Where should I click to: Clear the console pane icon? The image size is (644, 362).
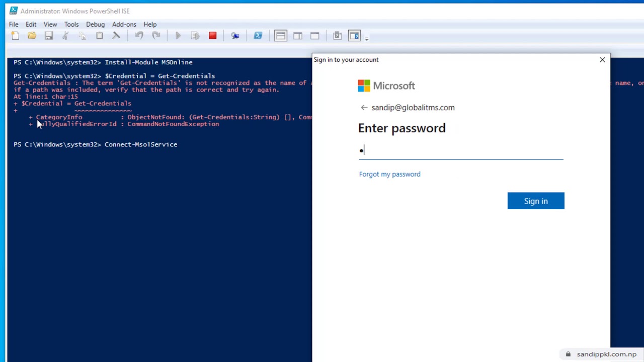coord(116,36)
